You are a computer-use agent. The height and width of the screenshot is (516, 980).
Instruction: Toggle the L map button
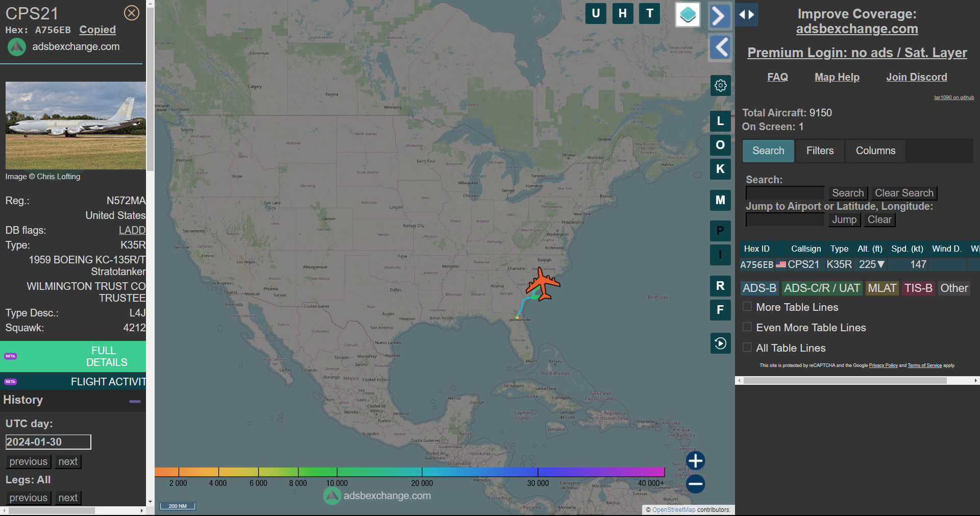(x=721, y=121)
